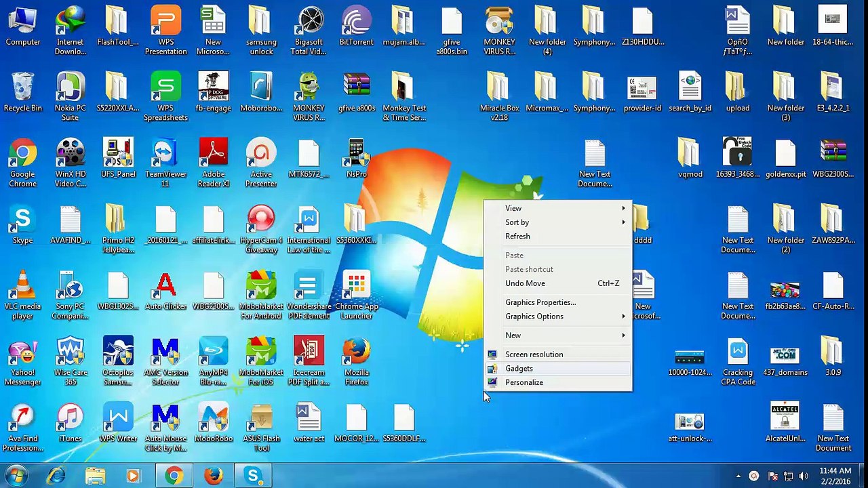Select the WPS Spreadsheets desktop icon
Screen dimensions: 868x488
click(x=165, y=97)
